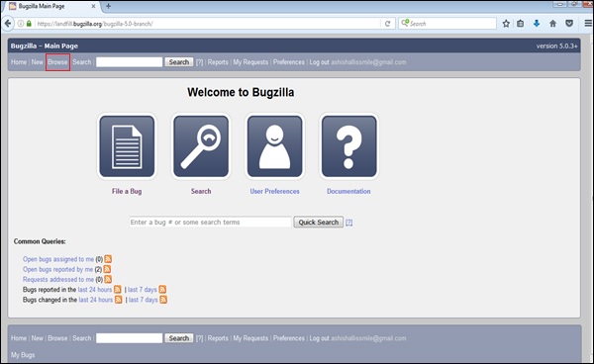Click the File a Bug document icon
This screenshot has width=594, height=364.
pos(127,146)
